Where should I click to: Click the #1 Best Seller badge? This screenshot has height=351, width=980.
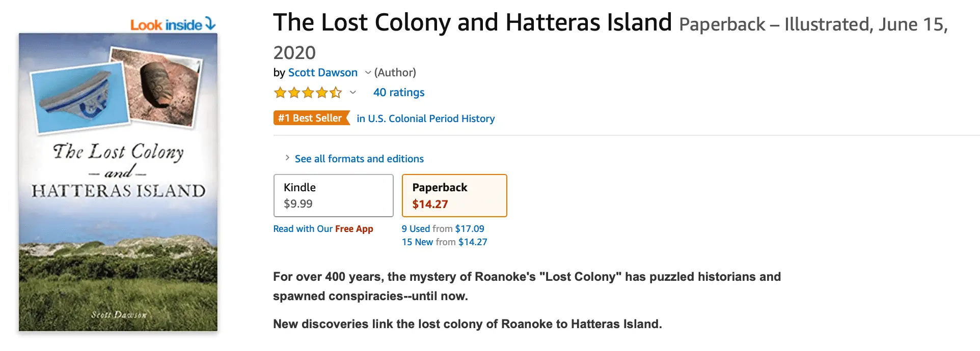click(311, 119)
